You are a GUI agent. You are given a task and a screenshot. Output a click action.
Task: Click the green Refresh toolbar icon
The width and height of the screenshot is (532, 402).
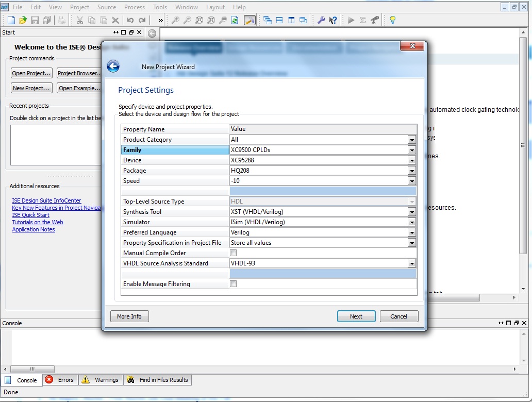point(235,20)
